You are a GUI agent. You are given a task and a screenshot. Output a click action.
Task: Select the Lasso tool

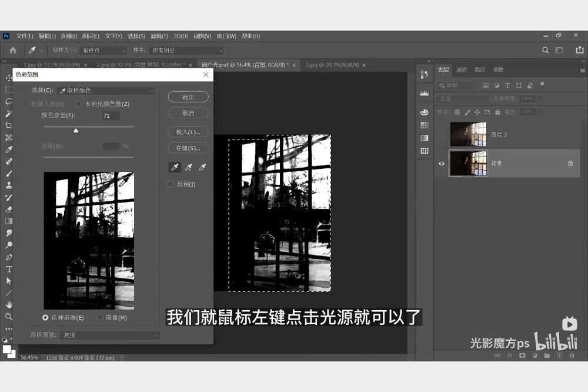click(x=9, y=102)
